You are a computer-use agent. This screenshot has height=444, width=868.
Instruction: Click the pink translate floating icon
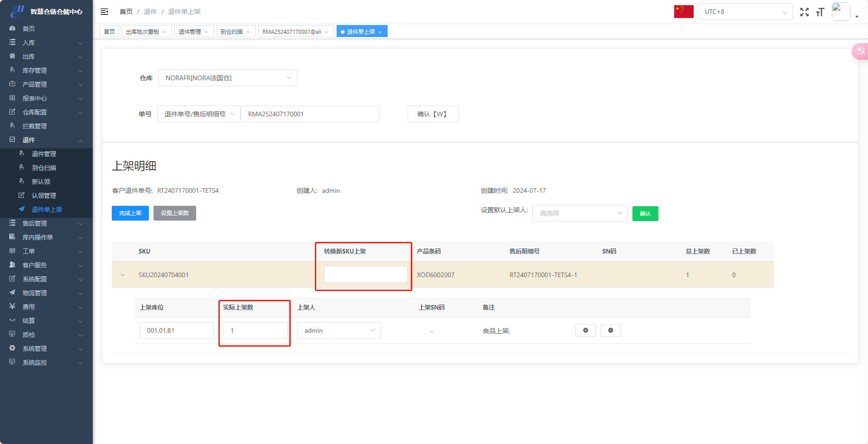point(860,51)
